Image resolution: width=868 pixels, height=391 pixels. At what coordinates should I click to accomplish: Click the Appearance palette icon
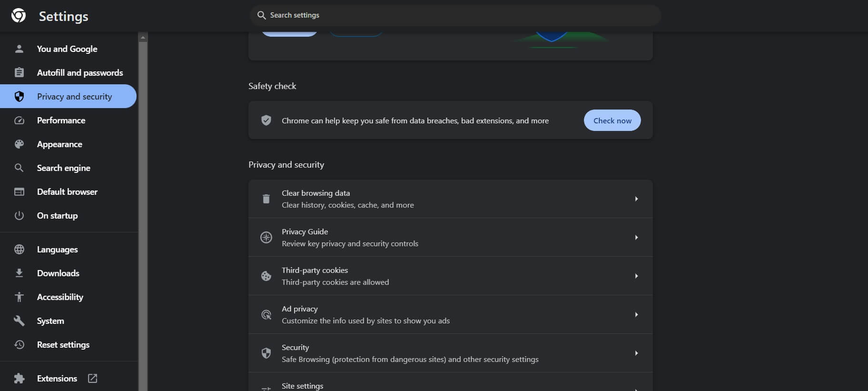tap(19, 144)
